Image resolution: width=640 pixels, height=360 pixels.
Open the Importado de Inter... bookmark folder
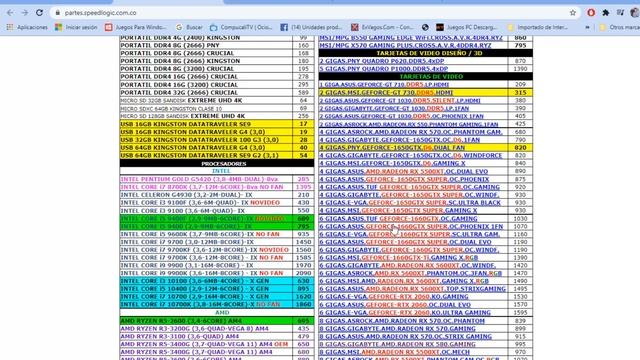click(538, 27)
